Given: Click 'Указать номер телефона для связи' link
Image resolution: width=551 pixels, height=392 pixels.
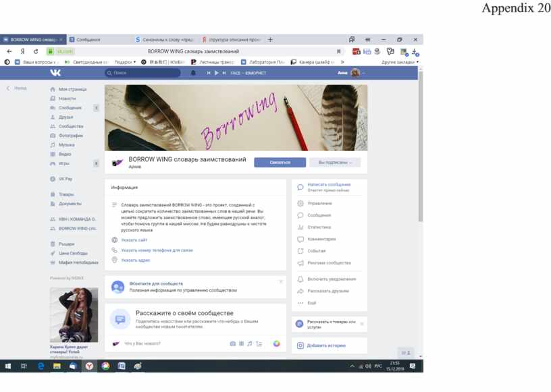Looking at the screenshot, I should tap(157, 250).
